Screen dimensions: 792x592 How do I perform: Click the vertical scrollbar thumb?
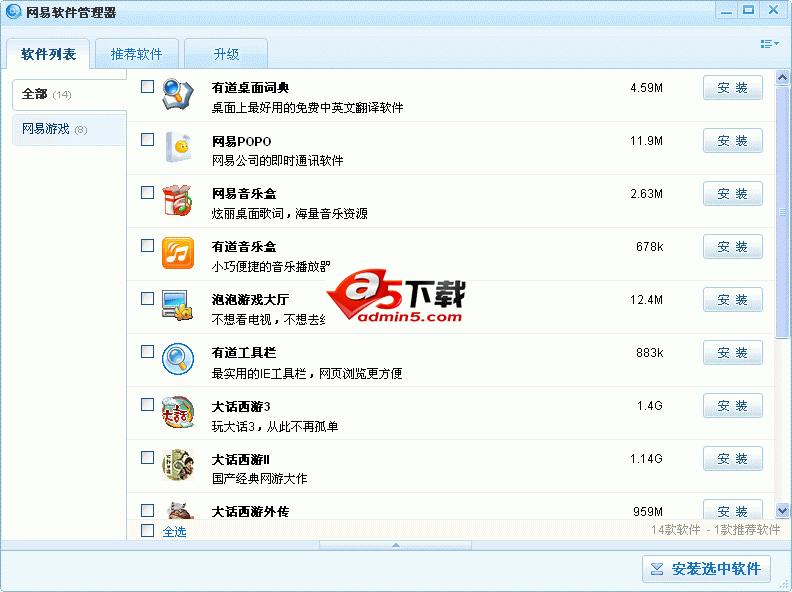coord(782,212)
